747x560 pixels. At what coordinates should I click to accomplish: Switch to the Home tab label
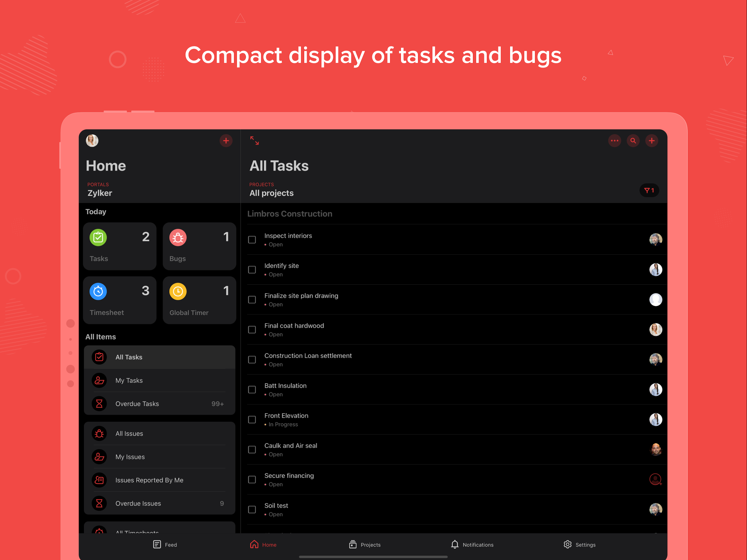tap(269, 545)
